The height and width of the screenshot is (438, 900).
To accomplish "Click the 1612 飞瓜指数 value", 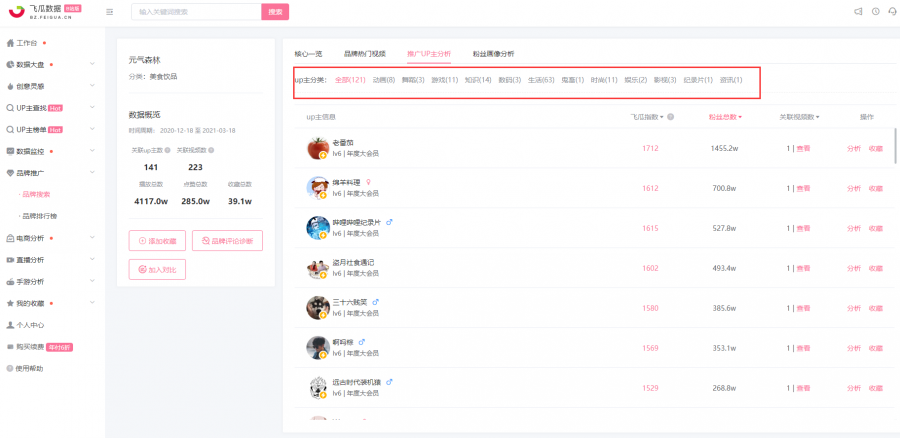I will pyautogui.click(x=650, y=188).
